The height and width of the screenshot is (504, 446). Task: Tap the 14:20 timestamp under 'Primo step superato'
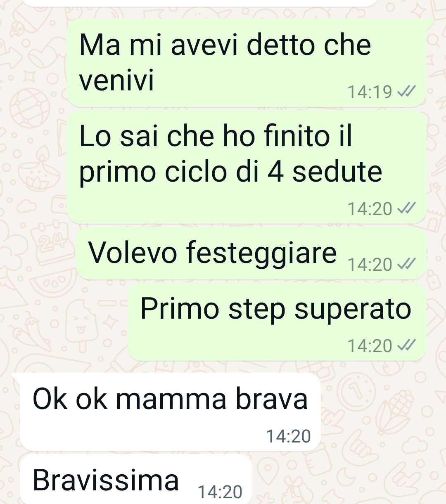(x=370, y=345)
